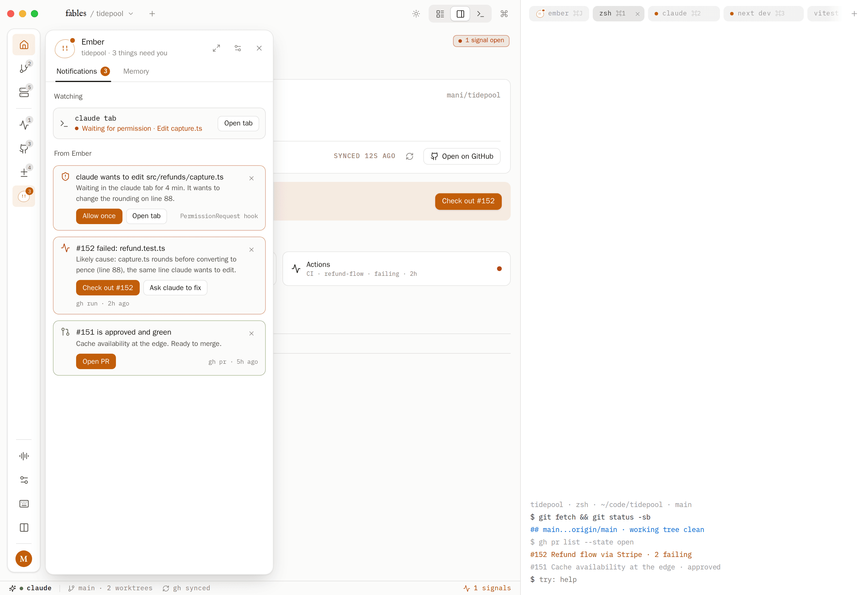
Task: Toggle the light theme sun icon
Action: tap(416, 14)
